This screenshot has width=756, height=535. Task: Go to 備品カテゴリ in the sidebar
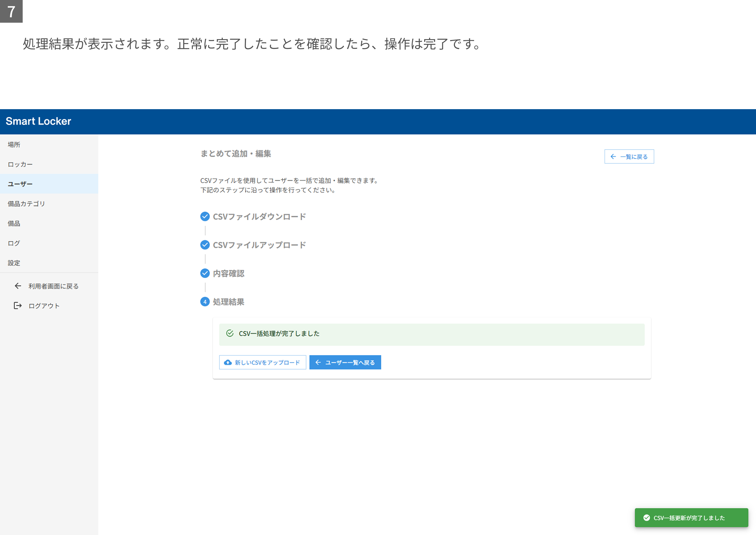tap(49, 203)
